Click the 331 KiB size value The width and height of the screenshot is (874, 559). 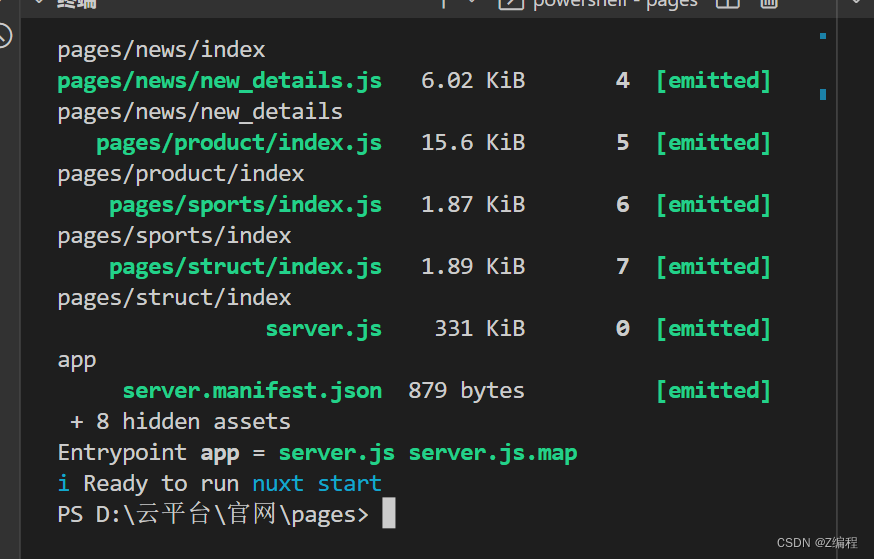(x=479, y=328)
